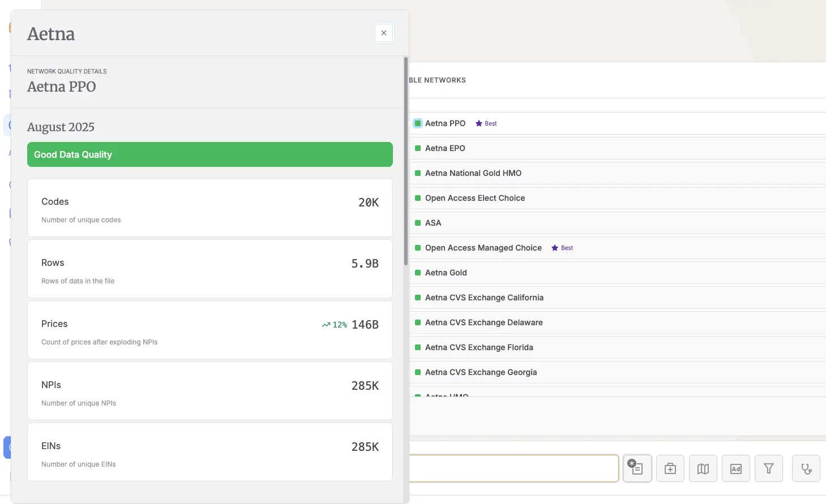Click 'Count of prices after exploding NPIs' text

[99, 342]
